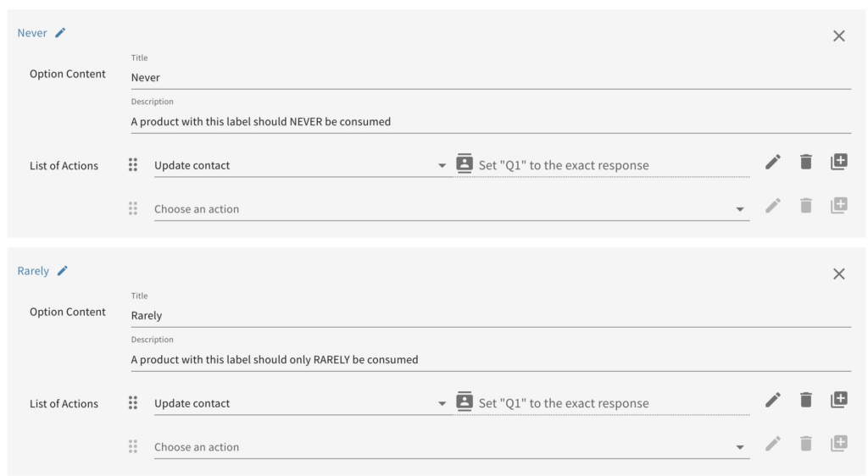This screenshot has width=868, height=476.
Task: Duplicate the Update contact action in Never option
Action: pos(838,163)
